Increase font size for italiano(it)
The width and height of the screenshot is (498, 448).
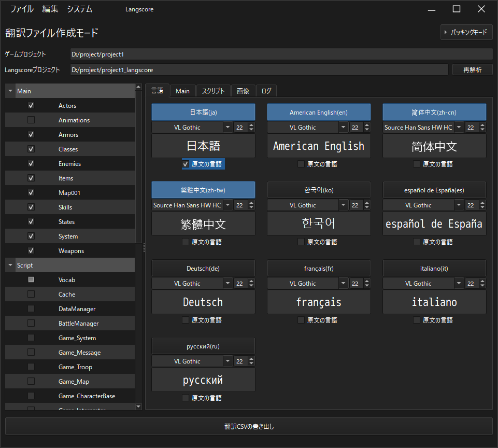pos(483,281)
